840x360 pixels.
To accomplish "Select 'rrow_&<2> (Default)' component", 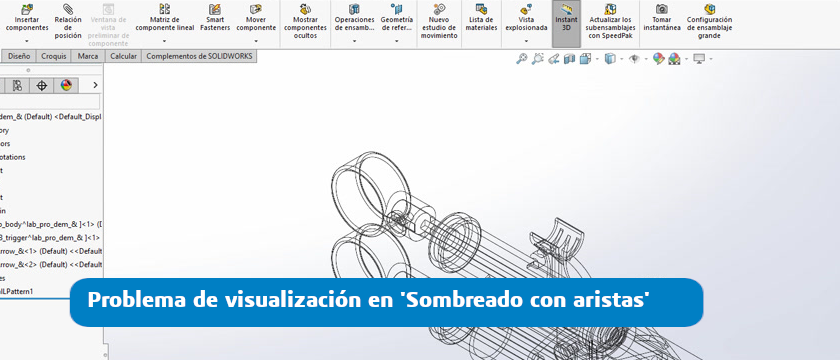I will [51, 264].
